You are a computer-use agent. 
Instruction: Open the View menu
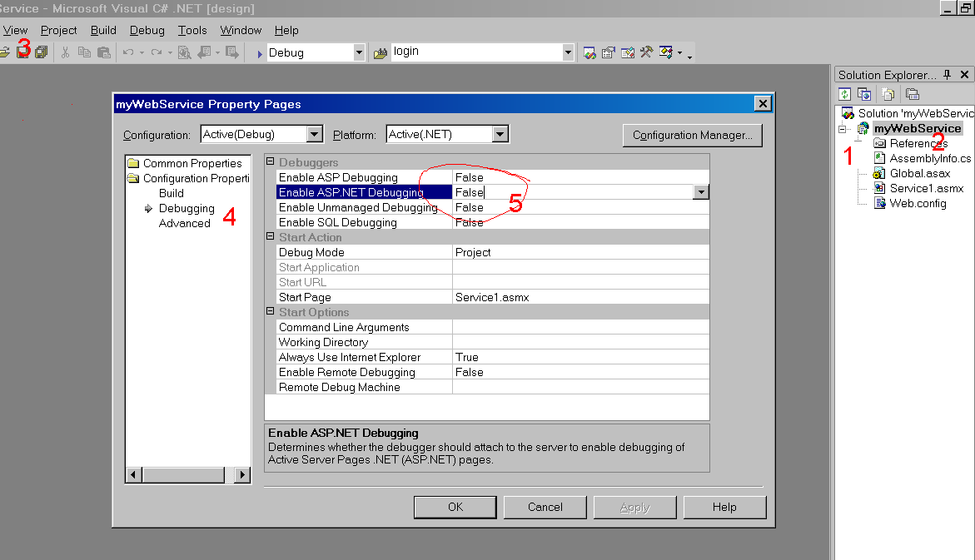15,30
